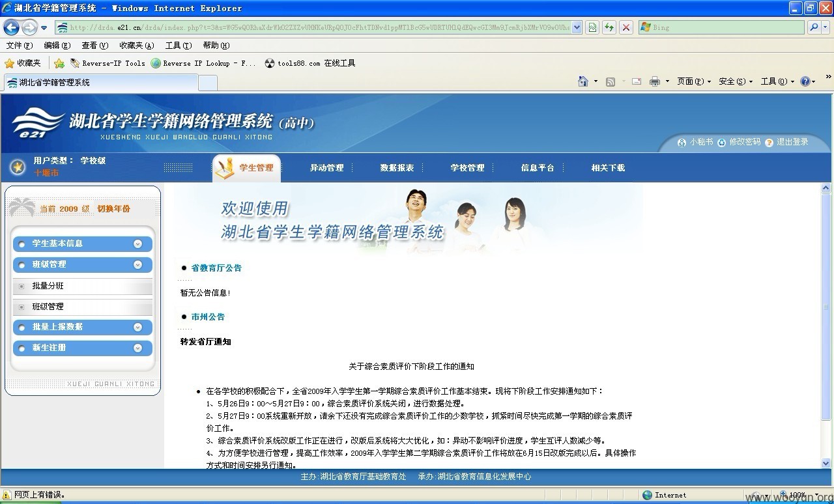Click the 省教育厅公告 heading
834x504 pixels.
(x=216, y=268)
